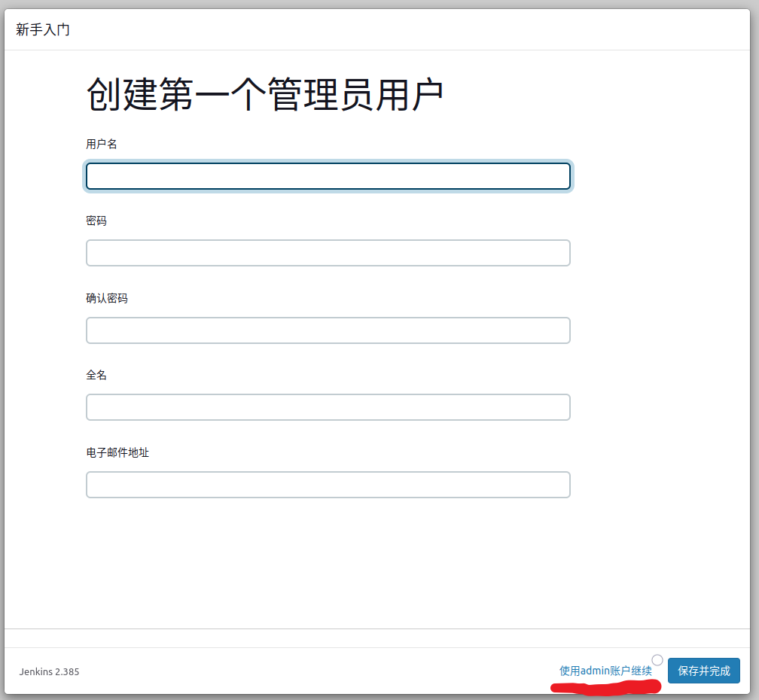Image resolution: width=759 pixels, height=700 pixels.
Task: Focus the 电子邮件地址 input field
Action: click(328, 485)
